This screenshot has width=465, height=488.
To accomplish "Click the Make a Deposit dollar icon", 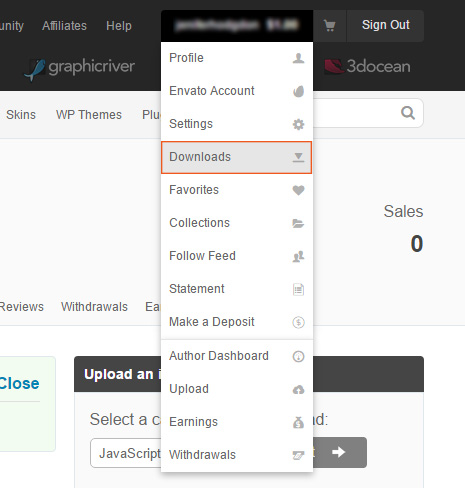I will (x=298, y=322).
